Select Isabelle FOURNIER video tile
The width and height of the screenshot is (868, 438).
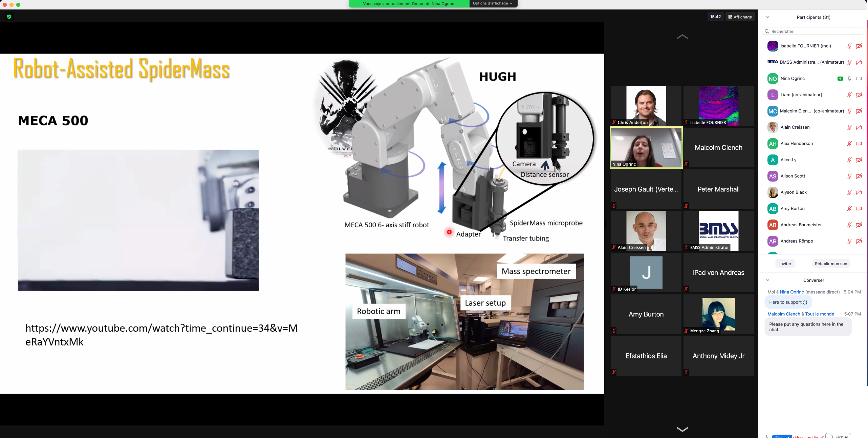pos(718,106)
